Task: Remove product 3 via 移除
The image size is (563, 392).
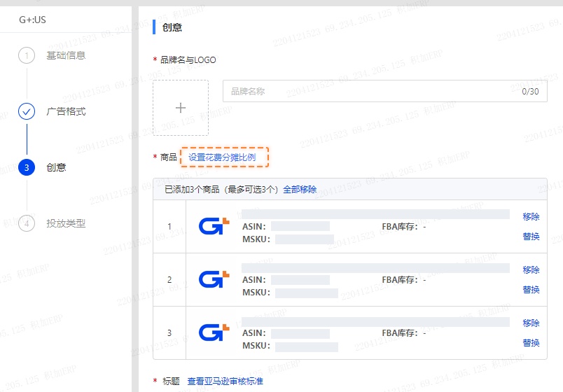Action: tap(531, 323)
